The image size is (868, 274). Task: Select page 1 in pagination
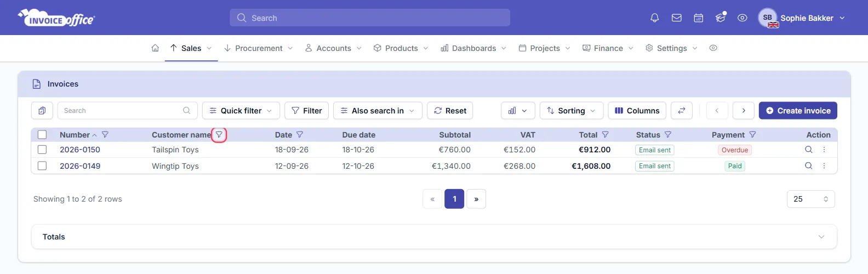[454, 199]
